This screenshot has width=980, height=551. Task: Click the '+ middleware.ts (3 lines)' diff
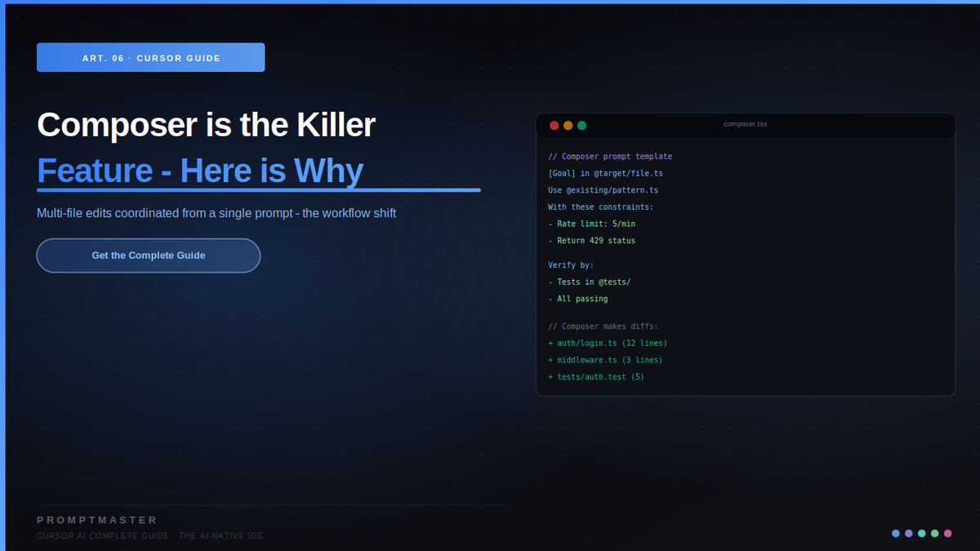(x=605, y=360)
